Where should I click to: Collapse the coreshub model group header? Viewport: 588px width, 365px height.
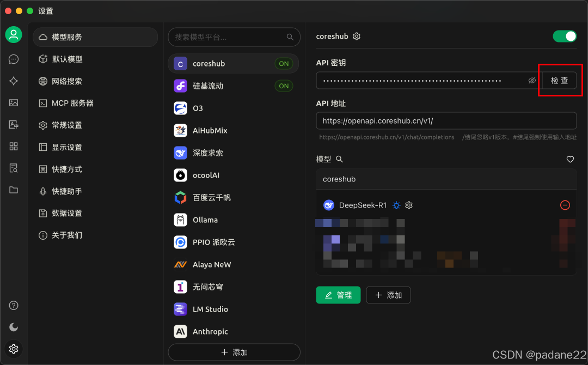[446, 179]
